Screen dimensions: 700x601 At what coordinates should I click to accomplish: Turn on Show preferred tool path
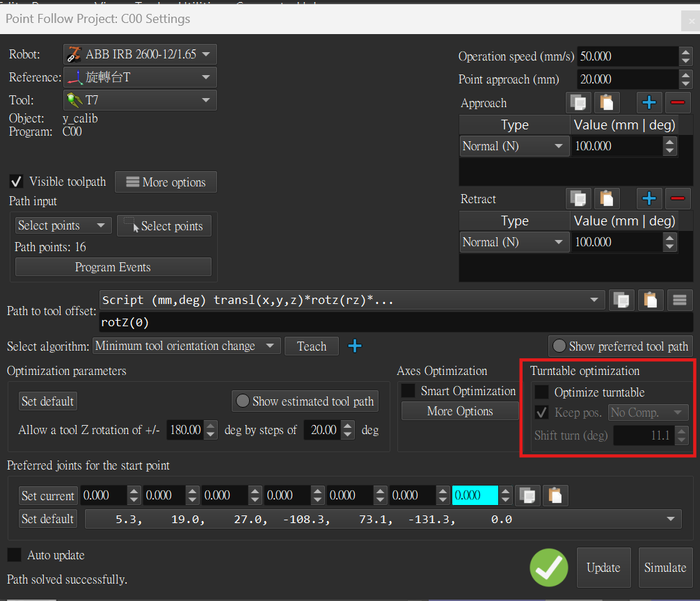[621, 346]
